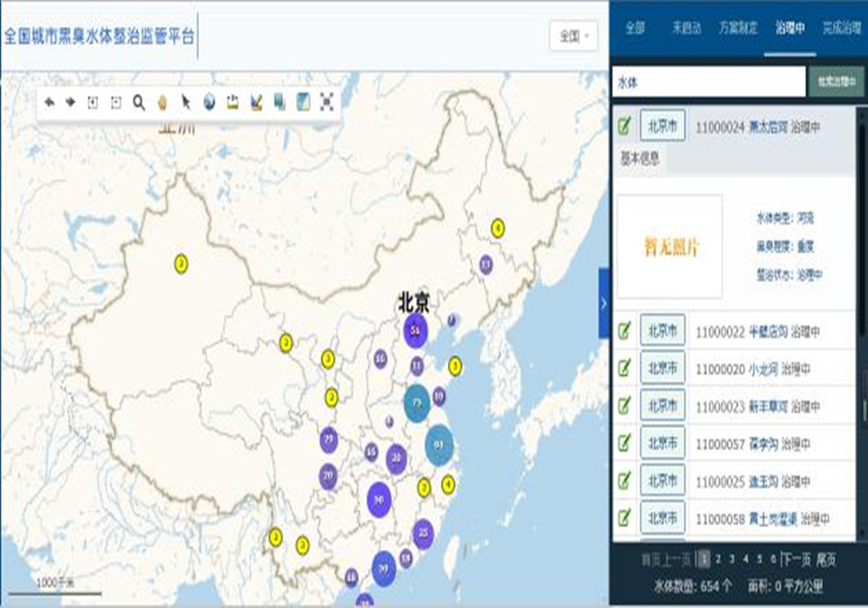Viewport: 868px width, 608px height.
Task: Open the 完成治理 tab
Action: pyautogui.click(x=840, y=28)
